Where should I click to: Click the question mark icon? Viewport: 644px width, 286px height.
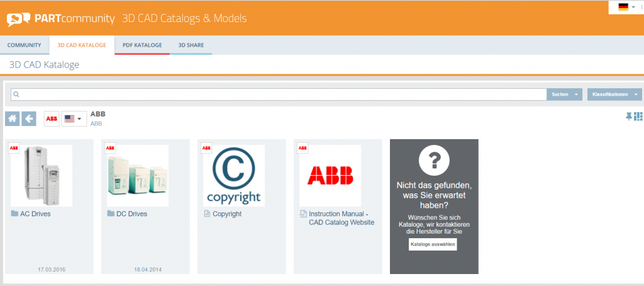click(434, 163)
